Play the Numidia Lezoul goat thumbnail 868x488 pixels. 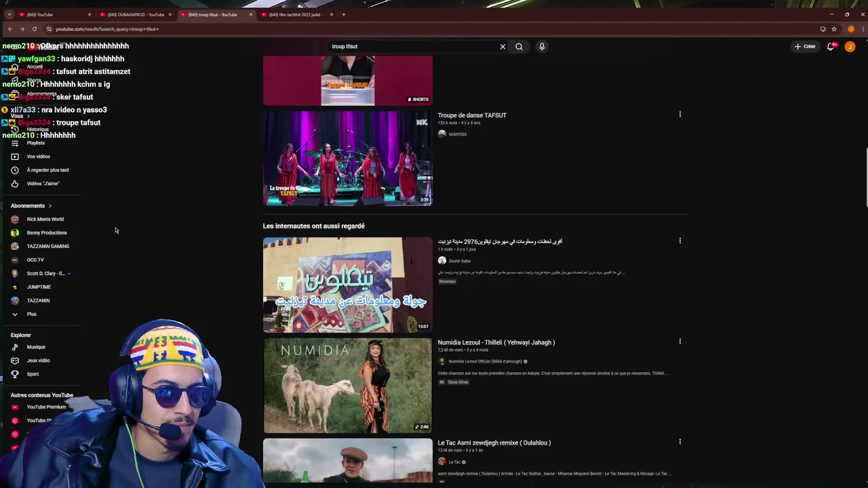coord(347,386)
